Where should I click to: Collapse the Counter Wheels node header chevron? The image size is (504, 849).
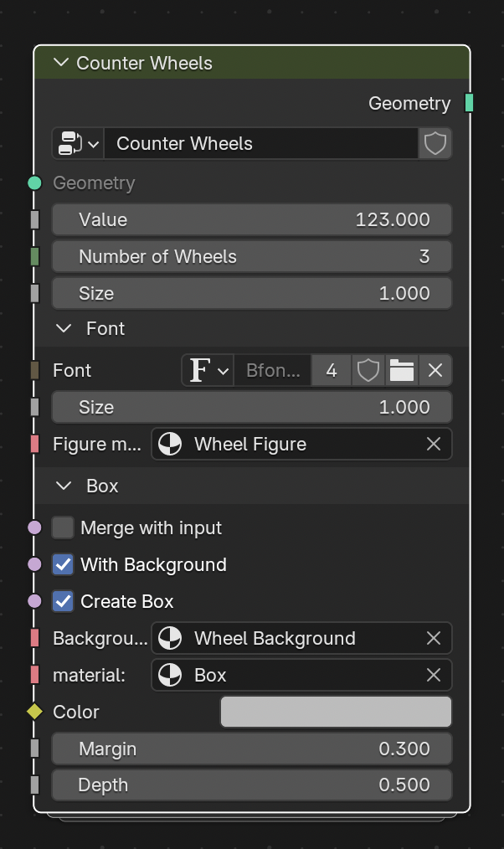point(61,63)
